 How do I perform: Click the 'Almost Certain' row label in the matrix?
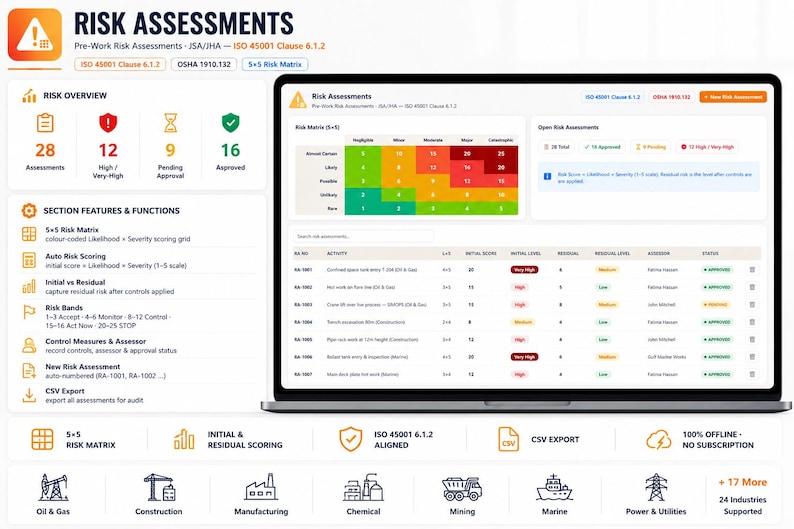click(x=322, y=153)
